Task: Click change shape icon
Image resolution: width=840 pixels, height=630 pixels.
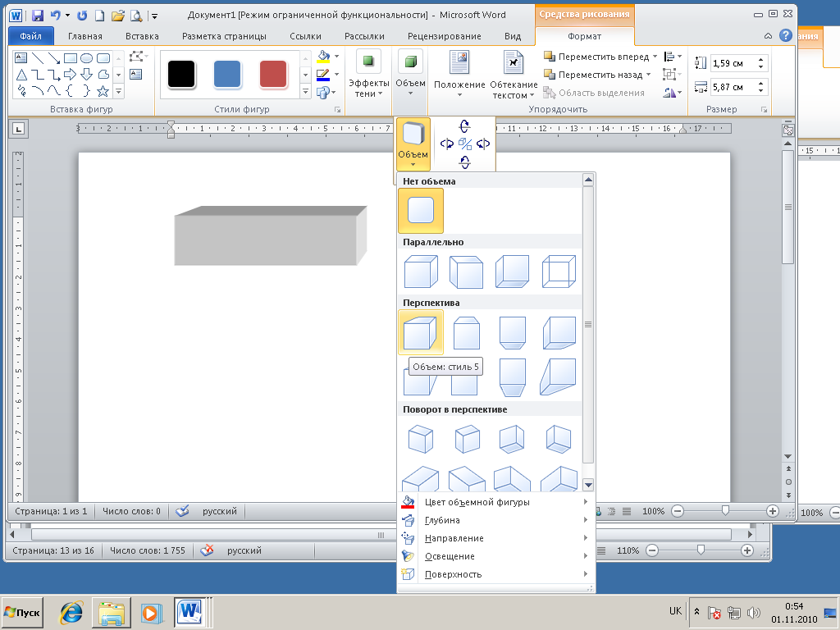Action: click(323, 93)
